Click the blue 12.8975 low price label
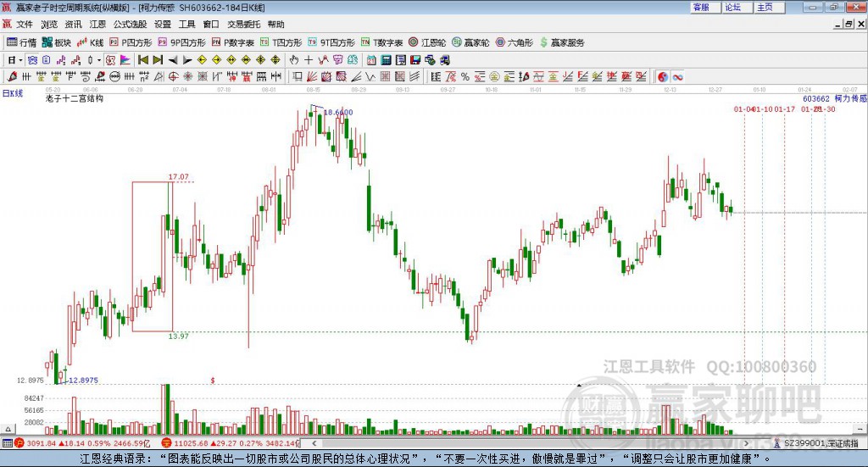This screenshot has width=868, height=467. coord(83,381)
